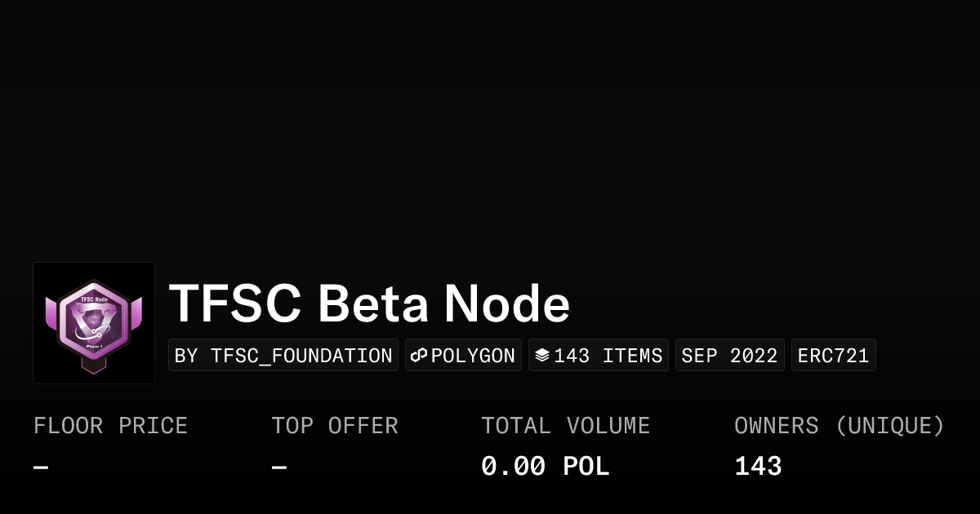Click the 143 ITEMS count text
The image size is (980, 514).
pos(608,356)
